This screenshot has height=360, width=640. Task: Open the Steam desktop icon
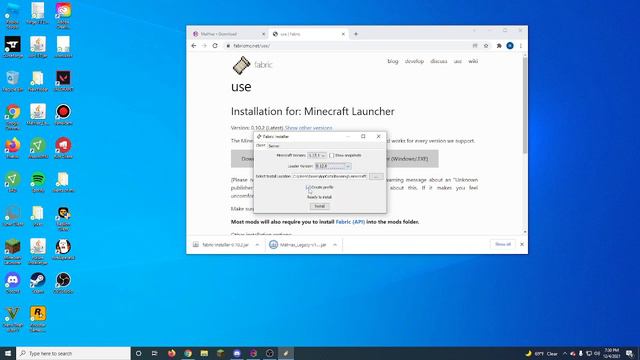tap(38, 283)
